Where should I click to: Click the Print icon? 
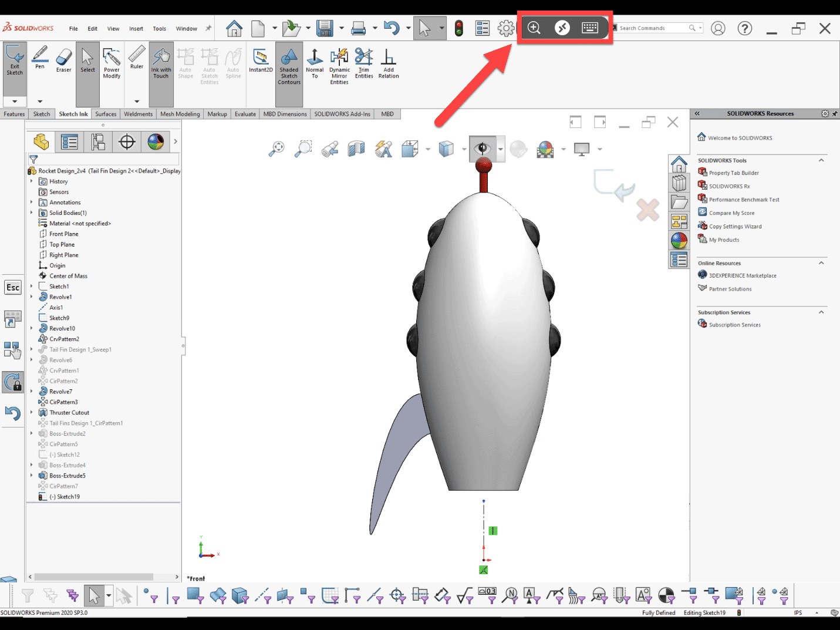358,28
